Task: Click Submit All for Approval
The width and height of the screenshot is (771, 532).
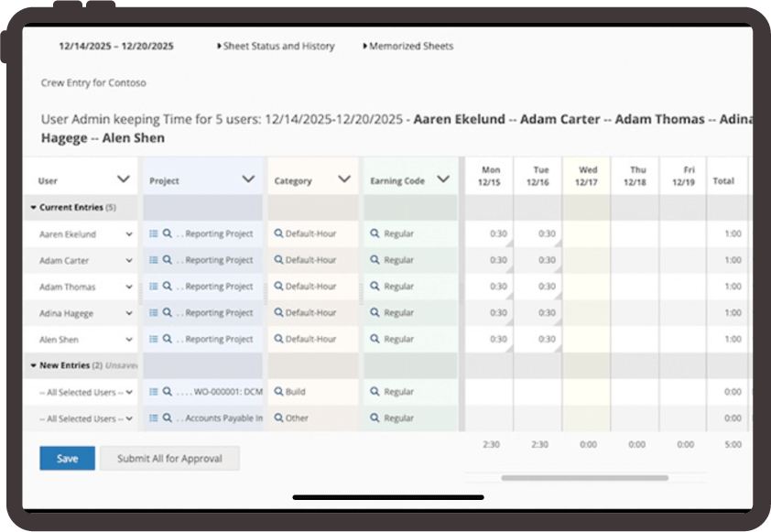Action: (169, 459)
